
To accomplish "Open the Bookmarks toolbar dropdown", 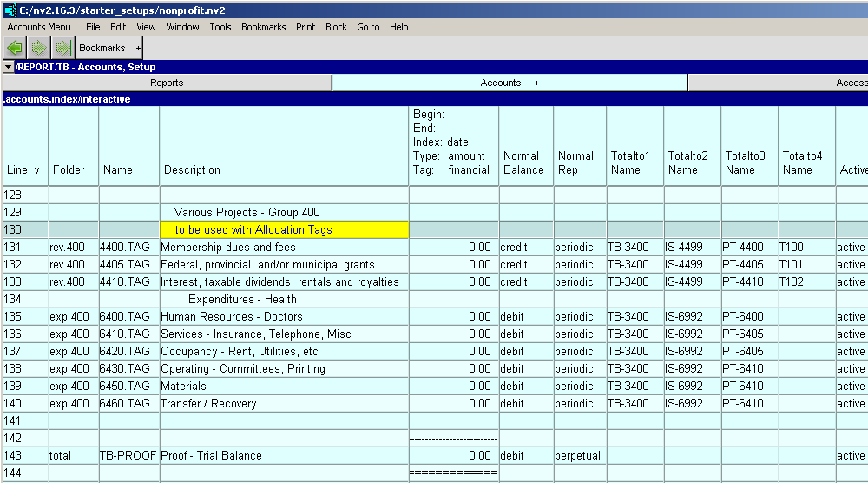I will [x=109, y=48].
